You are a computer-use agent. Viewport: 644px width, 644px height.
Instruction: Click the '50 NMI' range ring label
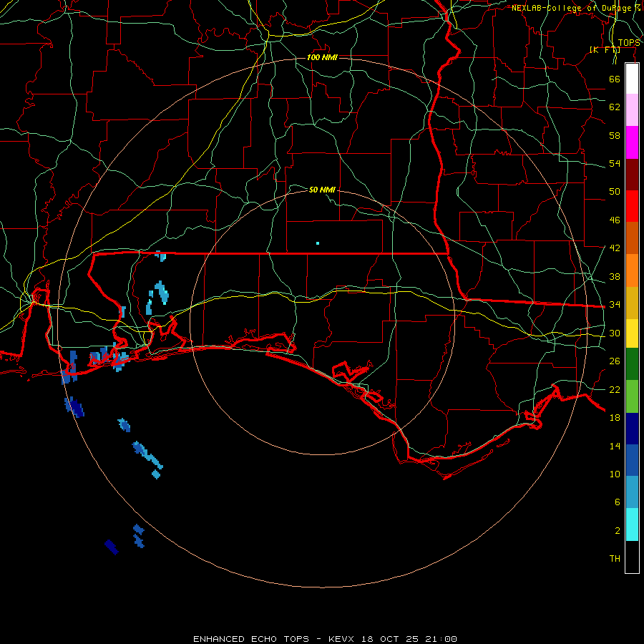pyautogui.click(x=322, y=190)
